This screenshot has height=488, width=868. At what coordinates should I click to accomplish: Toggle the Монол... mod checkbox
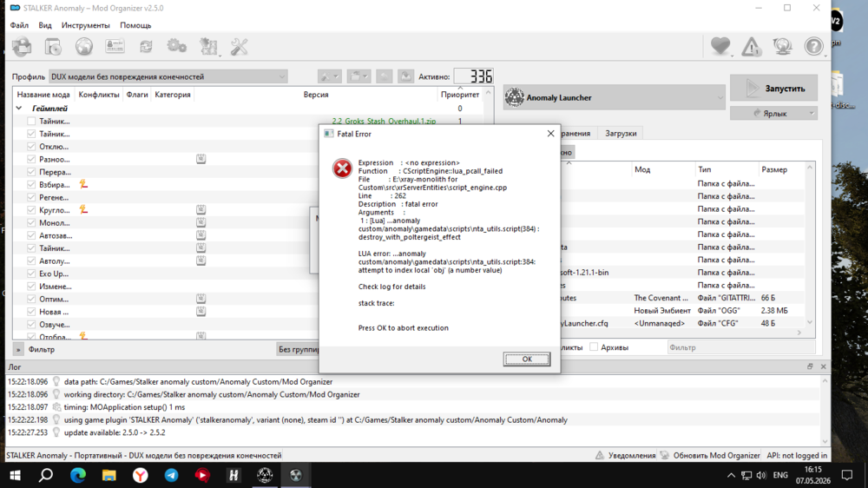pos(31,222)
